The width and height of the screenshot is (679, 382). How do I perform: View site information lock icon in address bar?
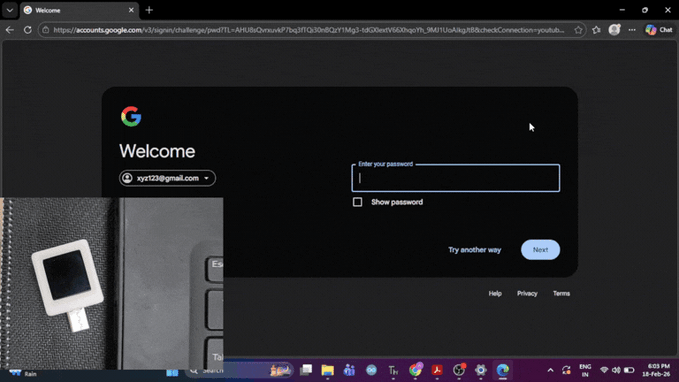pyautogui.click(x=46, y=30)
